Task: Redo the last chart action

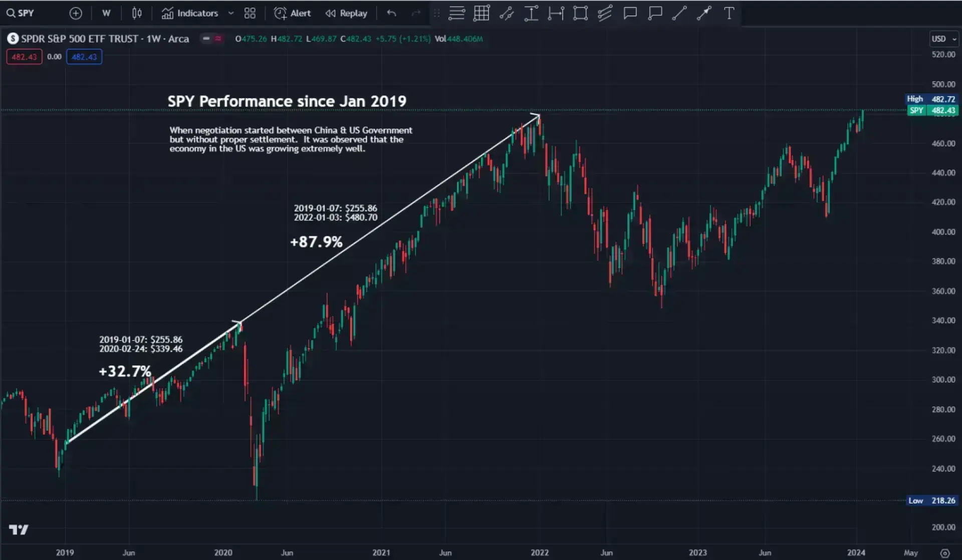Action: click(416, 14)
